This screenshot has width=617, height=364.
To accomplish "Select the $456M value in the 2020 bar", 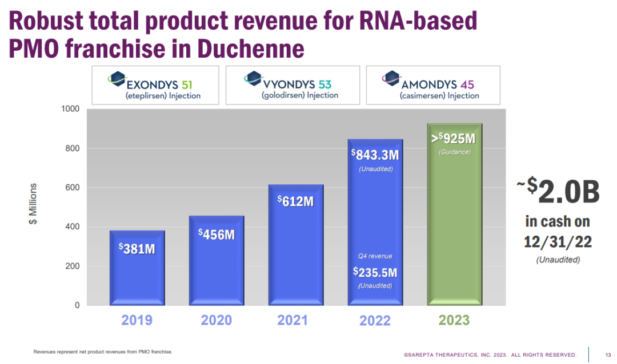I will tap(217, 234).
